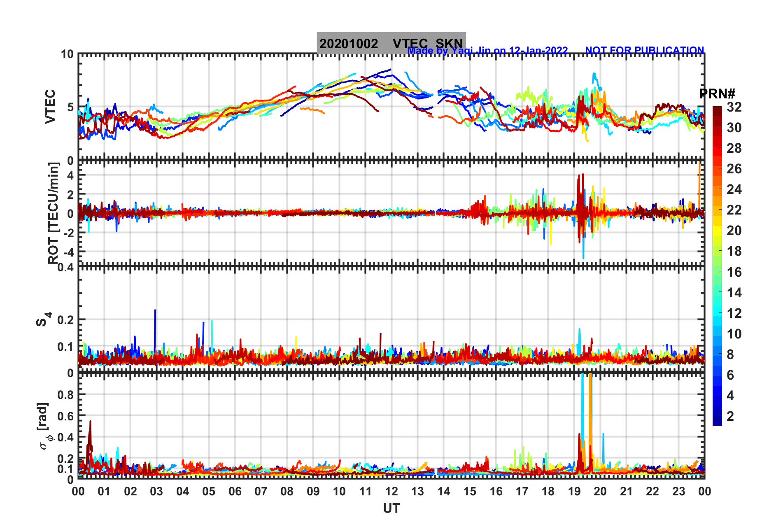
Task: Click hour tick label 03 on UT axis
Action: point(156,491)
